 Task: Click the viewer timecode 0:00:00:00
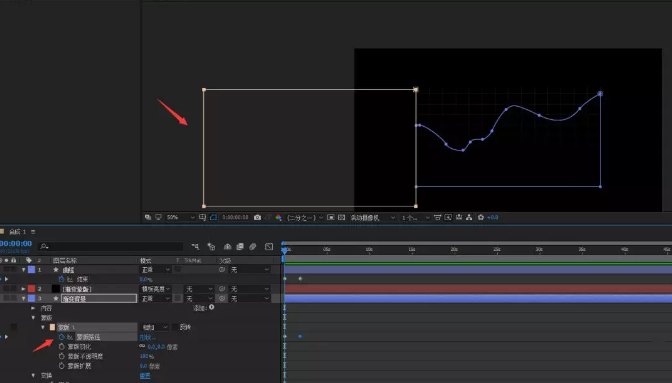[235, 218]
